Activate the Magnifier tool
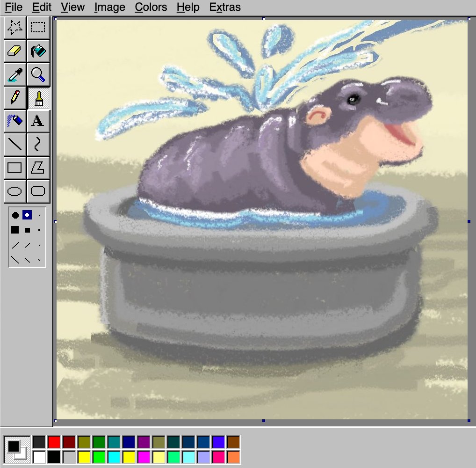The height and width of the screenshot is (468, 476). 38,74
